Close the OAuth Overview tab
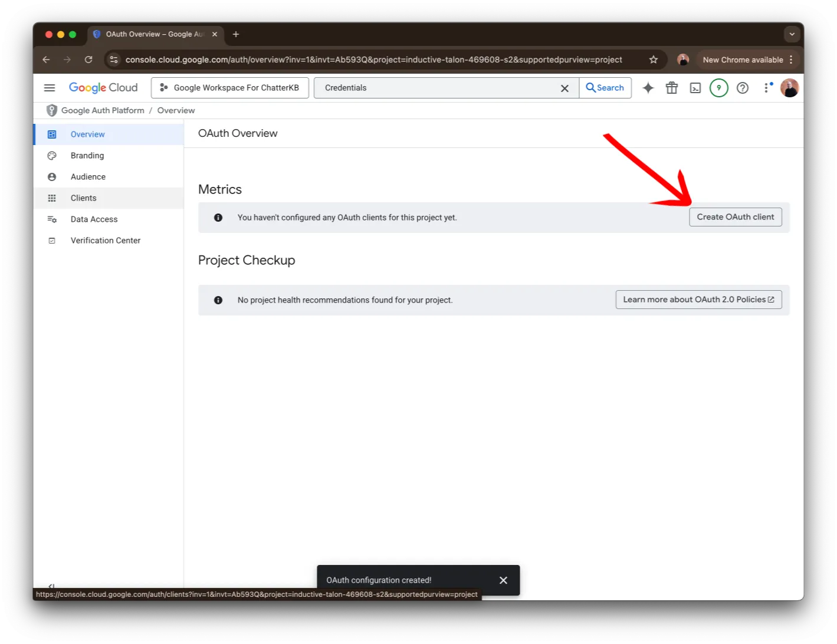Viewport: 837px width, 644px height. tap(215, 34)
